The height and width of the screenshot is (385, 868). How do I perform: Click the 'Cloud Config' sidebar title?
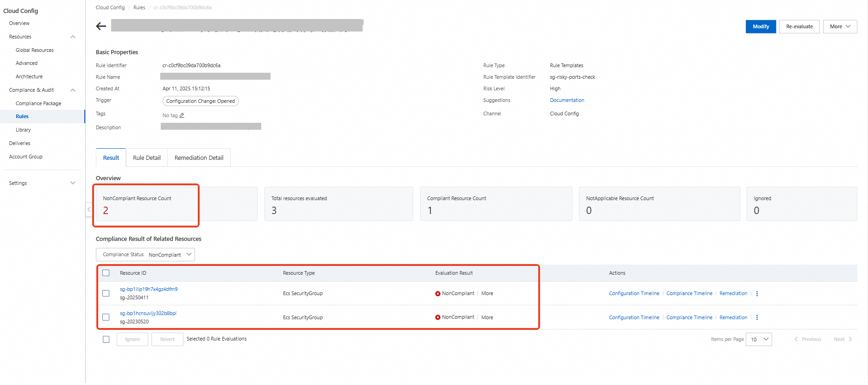[21, 11]
